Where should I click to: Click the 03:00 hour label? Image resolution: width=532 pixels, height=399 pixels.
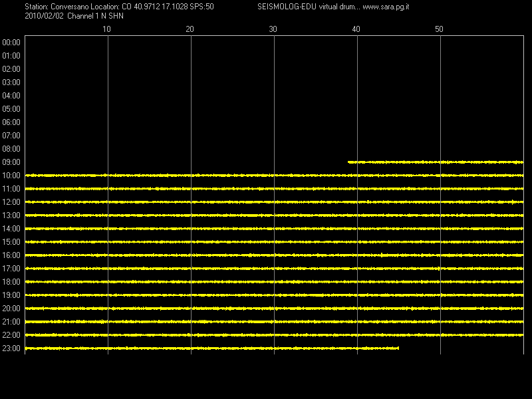[11, 82]
